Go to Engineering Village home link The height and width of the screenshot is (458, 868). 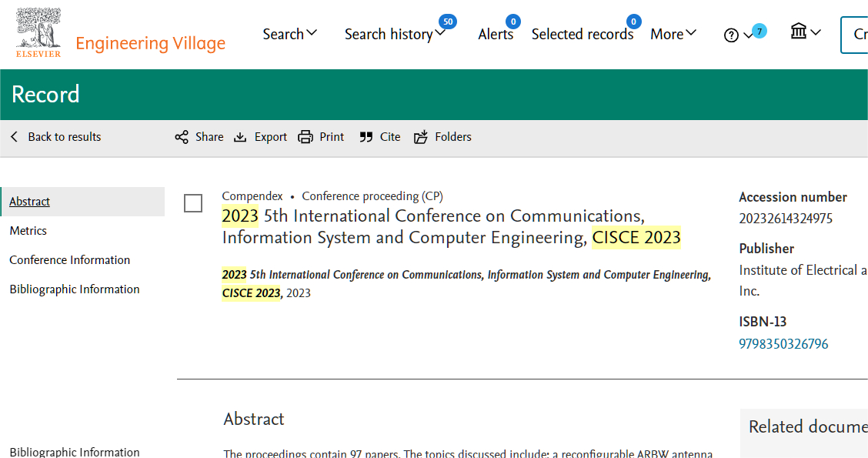coord(151,43)
